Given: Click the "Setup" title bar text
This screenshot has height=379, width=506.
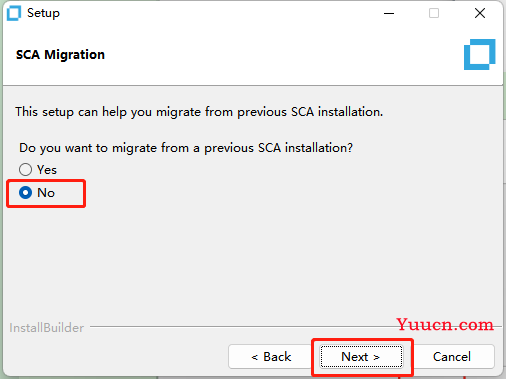Looking at the screenshot, I should pyautogui.click(x=43, y=13).
